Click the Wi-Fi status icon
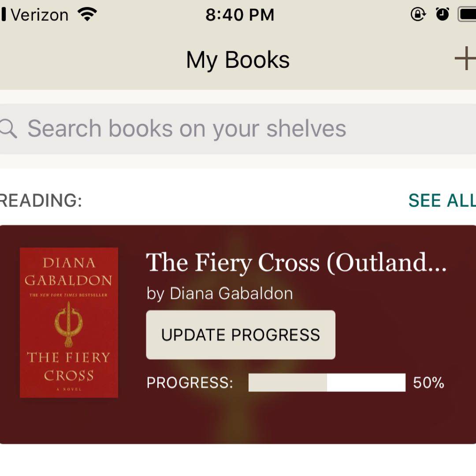Image resolution: width=476 pixels, height=476 pixels. 87,15
